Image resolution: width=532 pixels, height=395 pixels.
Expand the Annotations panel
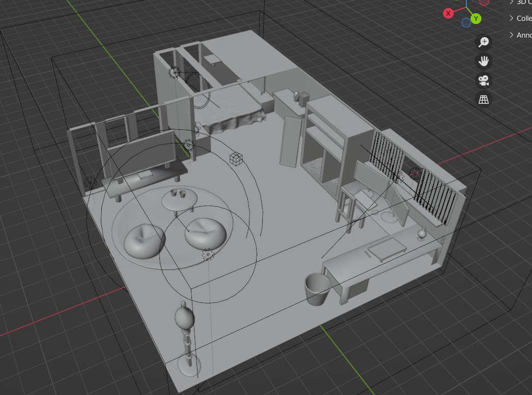click(x=512, y=35)
